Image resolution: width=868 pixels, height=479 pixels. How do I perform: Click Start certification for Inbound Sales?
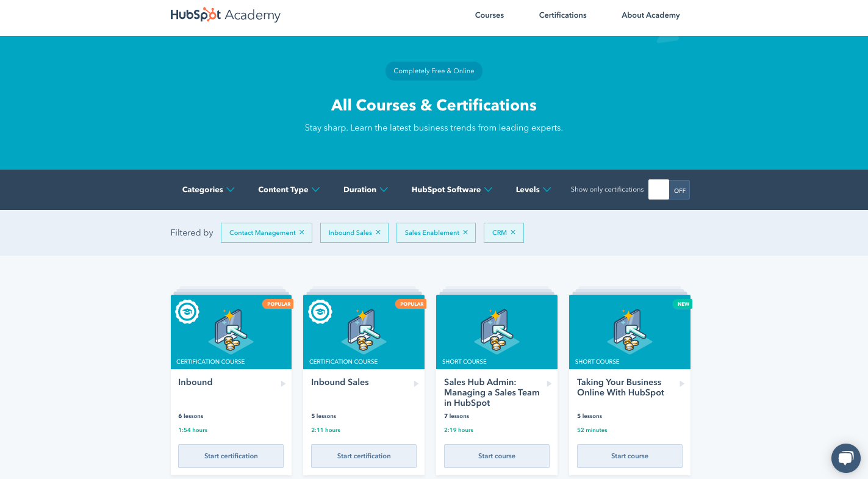coord(364,456)
